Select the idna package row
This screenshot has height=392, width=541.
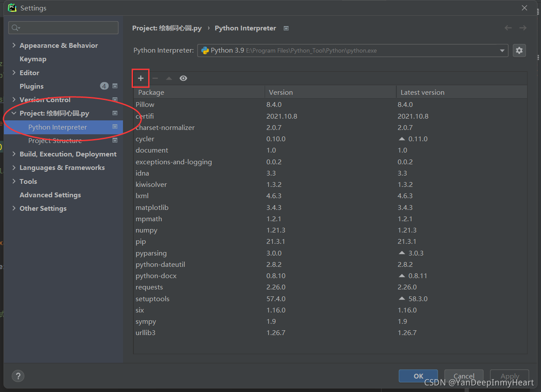[x=330, y=173]
